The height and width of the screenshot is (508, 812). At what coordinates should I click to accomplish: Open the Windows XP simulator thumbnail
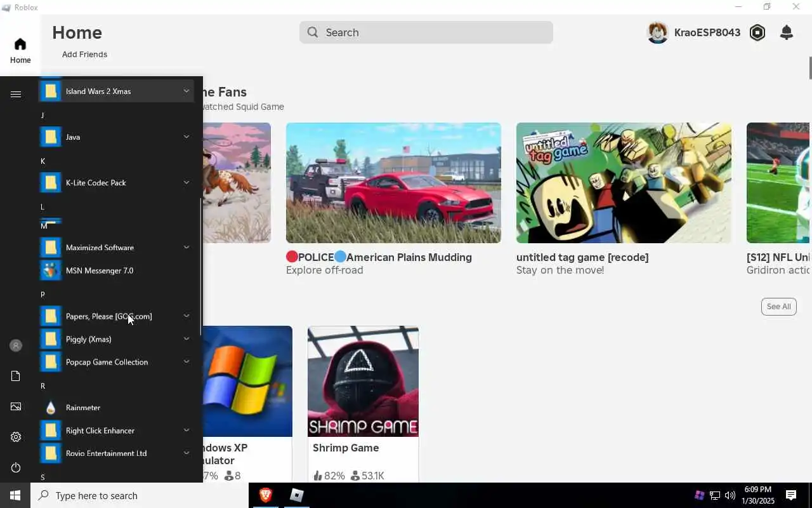[x=247, y=382]
